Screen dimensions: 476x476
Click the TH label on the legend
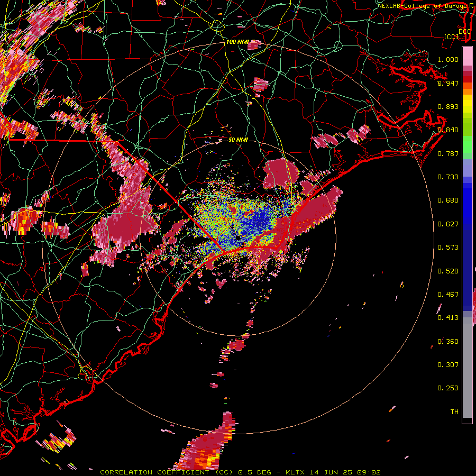point(454,412)
